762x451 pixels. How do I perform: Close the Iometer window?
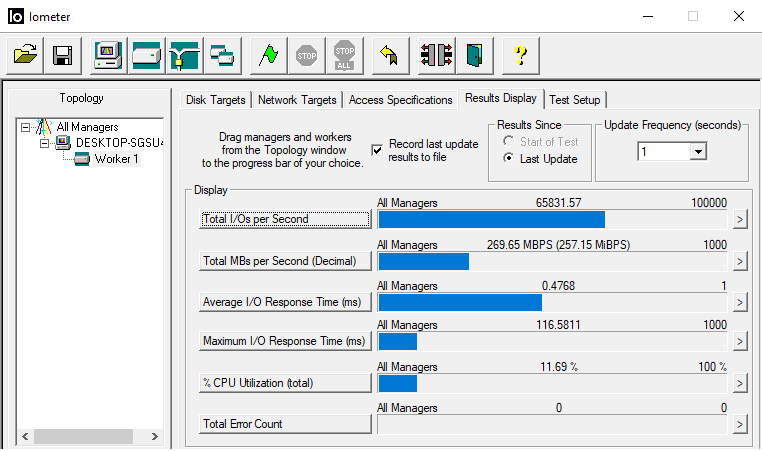point(739,16)
